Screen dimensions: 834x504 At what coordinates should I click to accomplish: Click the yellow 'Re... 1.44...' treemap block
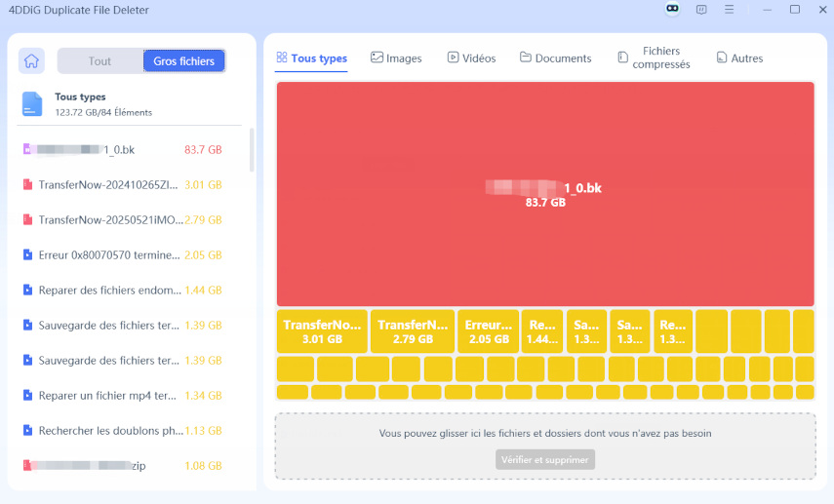pos(542,331)
